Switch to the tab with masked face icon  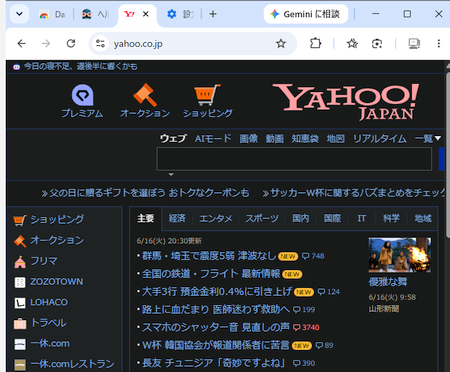point(95,14)
